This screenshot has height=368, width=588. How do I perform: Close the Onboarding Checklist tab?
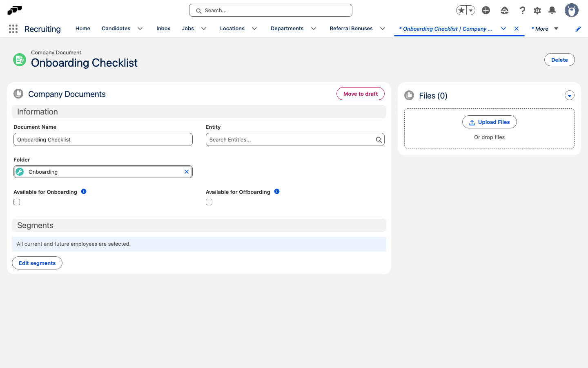pos(517,29)
